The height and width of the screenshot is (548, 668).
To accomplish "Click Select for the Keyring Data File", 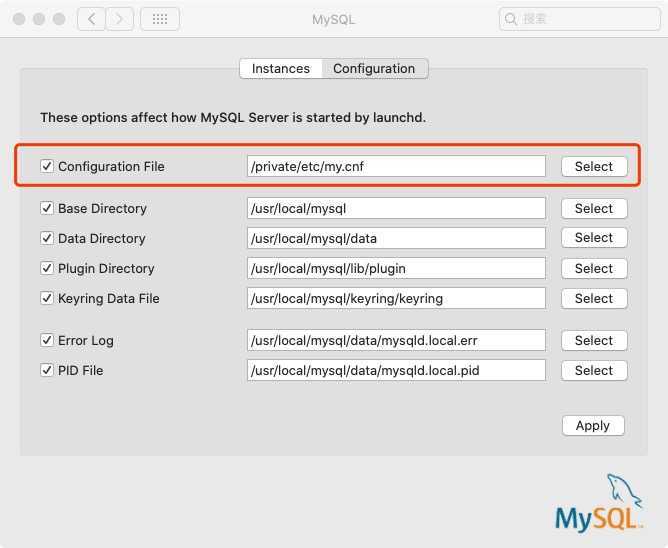I will click(x=594, y=298).
